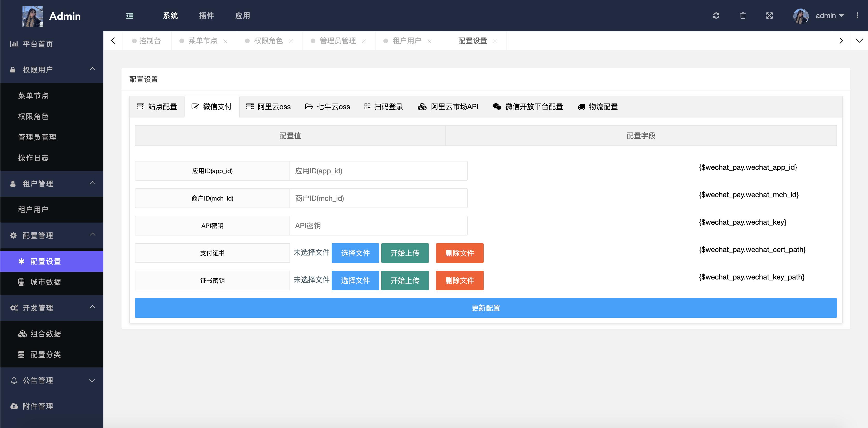Click the trash clear-cache icon at top right

(x=743, y=16)
